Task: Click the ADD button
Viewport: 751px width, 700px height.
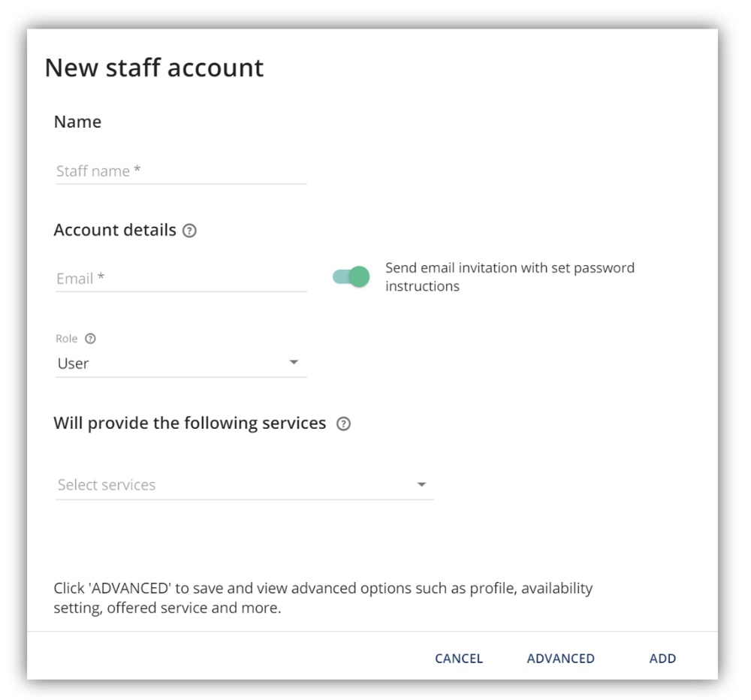Action: 662,659
